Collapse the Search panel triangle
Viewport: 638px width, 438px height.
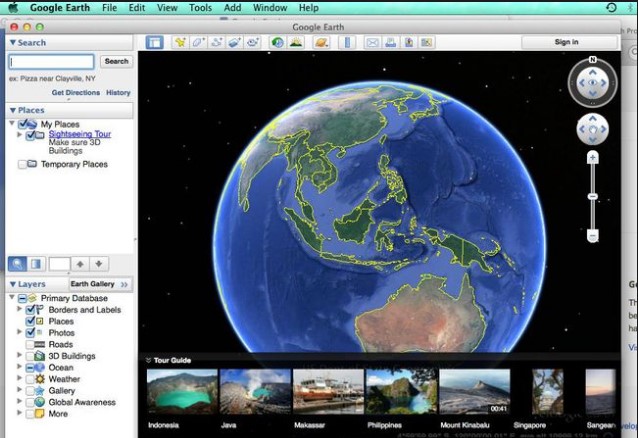(x=13, y=42)
